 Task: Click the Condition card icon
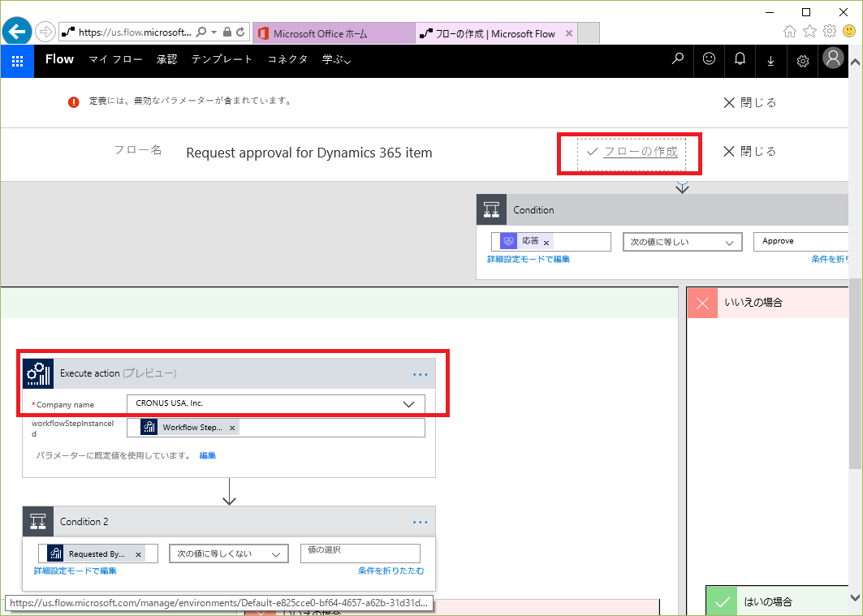491,209
